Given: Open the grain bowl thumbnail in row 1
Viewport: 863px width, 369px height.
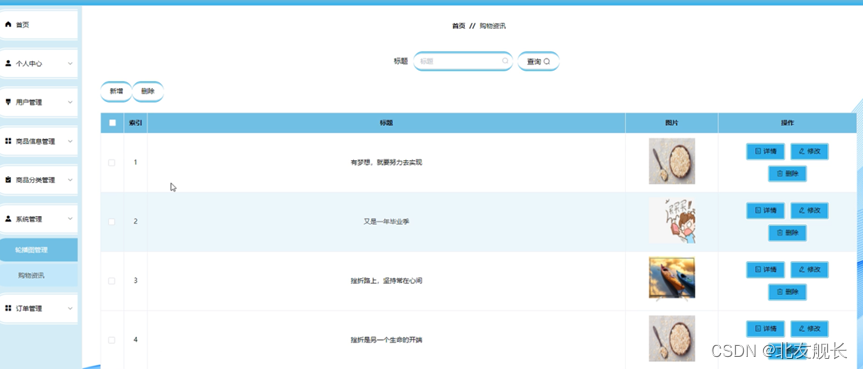Looking at the screenshot, I should (671, 161).
